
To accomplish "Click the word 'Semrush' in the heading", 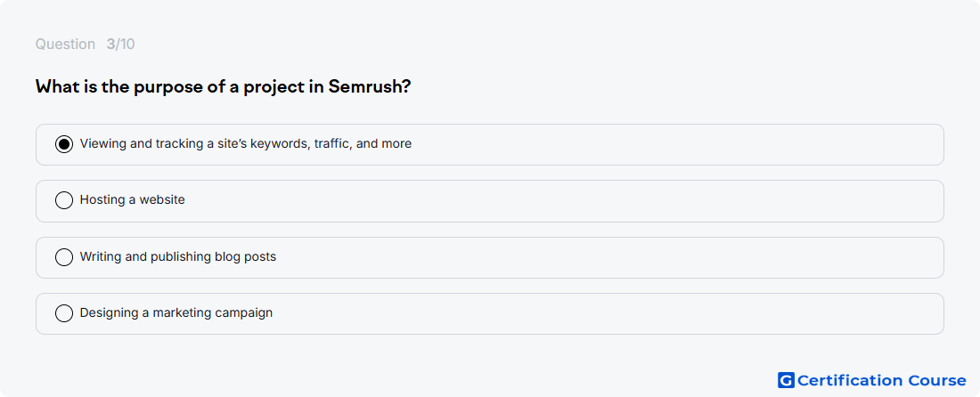I will pos(369,86).
